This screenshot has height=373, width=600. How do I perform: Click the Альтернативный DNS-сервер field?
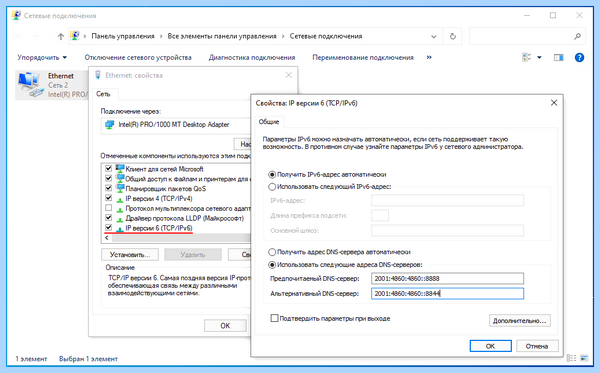447,293
